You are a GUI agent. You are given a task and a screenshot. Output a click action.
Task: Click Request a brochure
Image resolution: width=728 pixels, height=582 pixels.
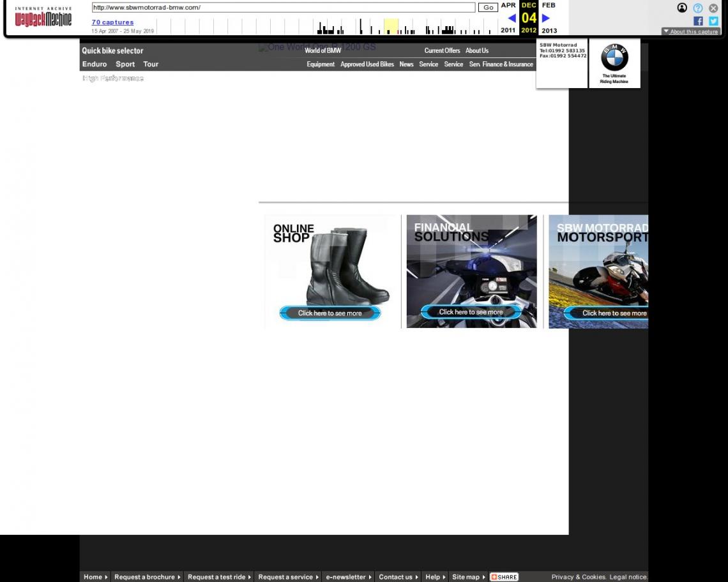pyautogui.click(x=147, y=577)
